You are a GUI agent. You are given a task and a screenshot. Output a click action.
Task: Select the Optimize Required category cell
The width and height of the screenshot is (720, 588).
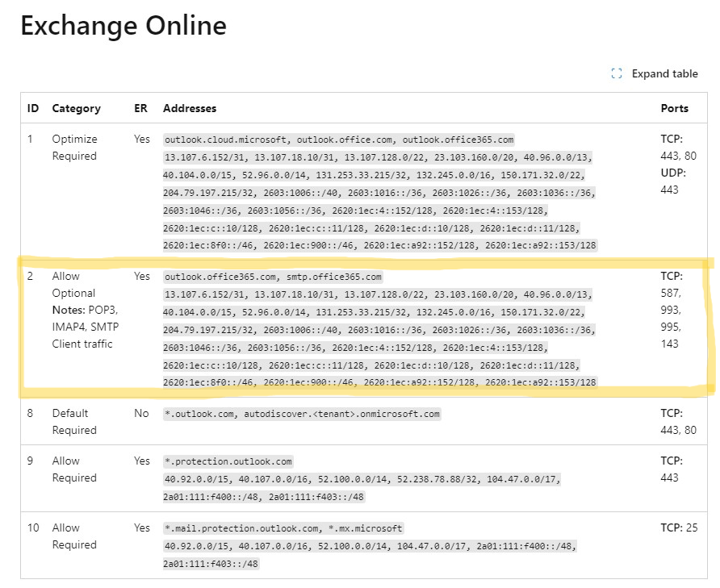pos(74,148)
